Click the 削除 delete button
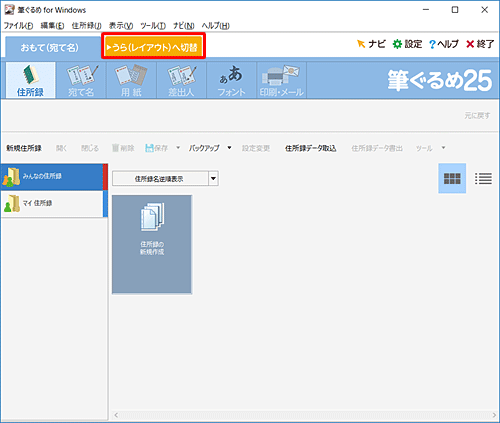Image resolution: width=500 pixels, height=423 pixels. [x=123, y=148]
